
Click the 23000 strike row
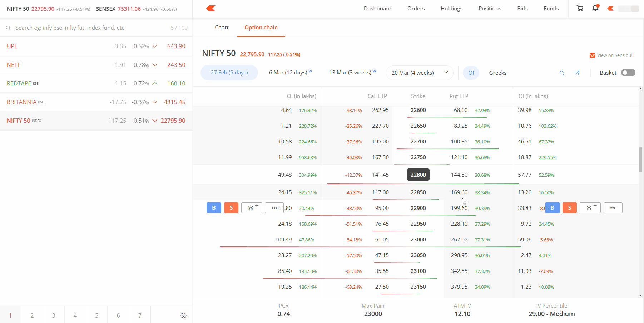416,240
